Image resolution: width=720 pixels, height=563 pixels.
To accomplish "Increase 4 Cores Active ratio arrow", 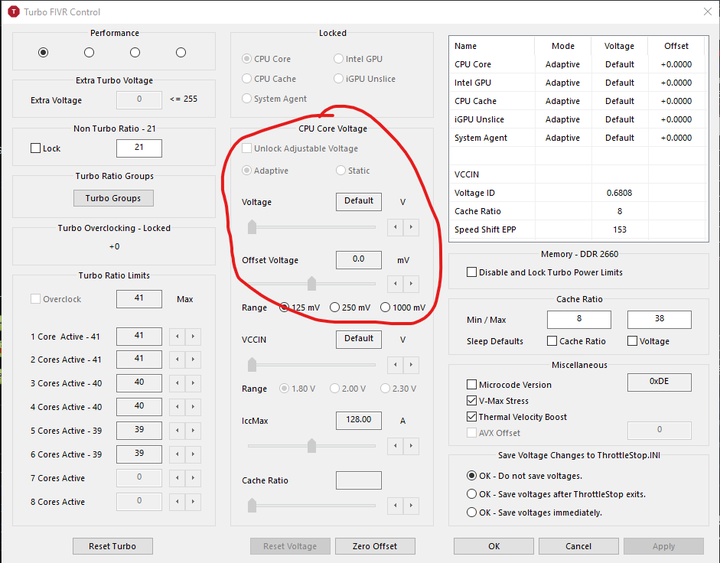I will (193, 407).
